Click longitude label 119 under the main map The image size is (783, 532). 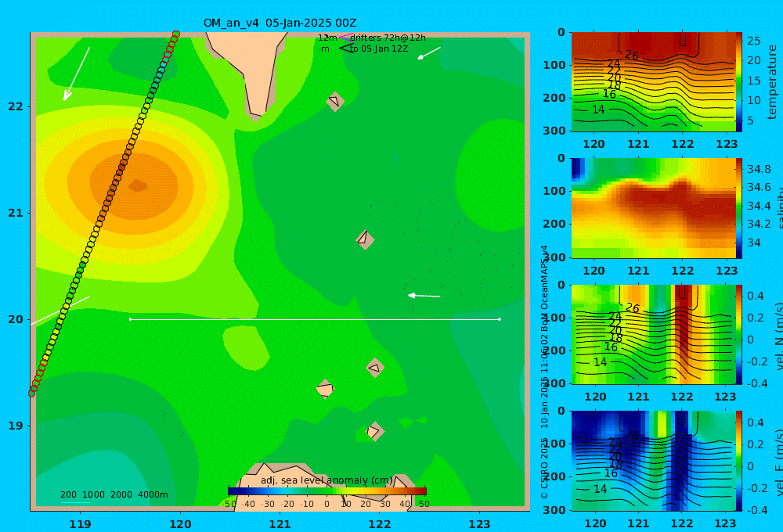point(81,524)
